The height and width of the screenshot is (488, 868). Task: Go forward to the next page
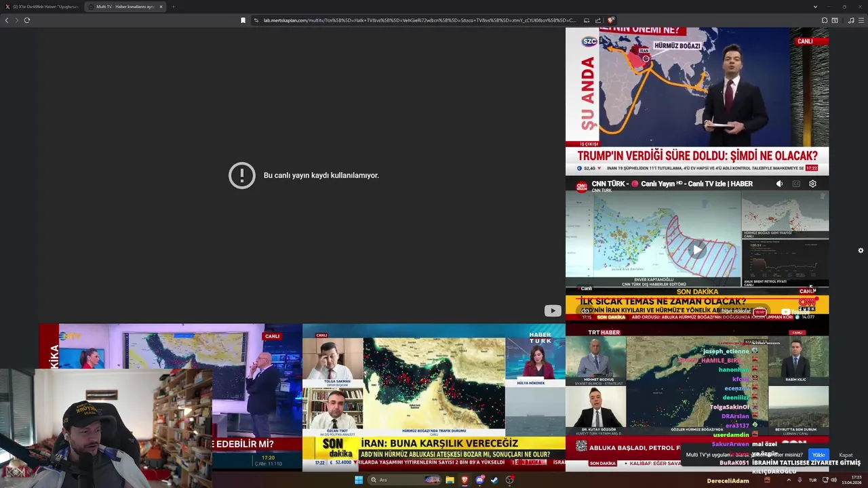click(17, 20)
